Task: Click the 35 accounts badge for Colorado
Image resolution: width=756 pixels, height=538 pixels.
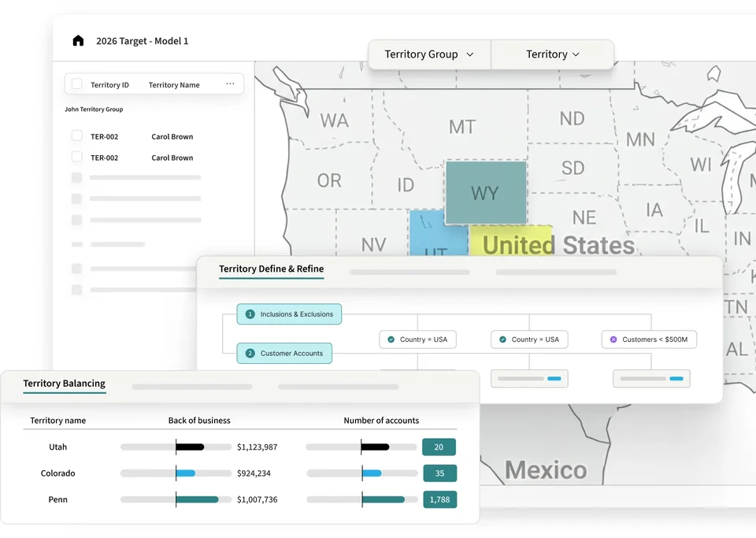Action: point(439,473)
